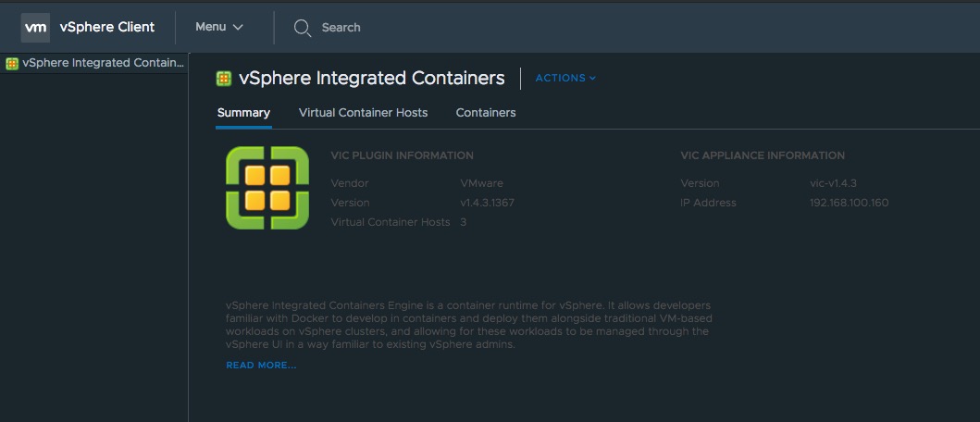The width and height of the screenshot is (980, 422).
Task: Click the Virtual Container Hosts label in plugin info
Action: point(390,222)
